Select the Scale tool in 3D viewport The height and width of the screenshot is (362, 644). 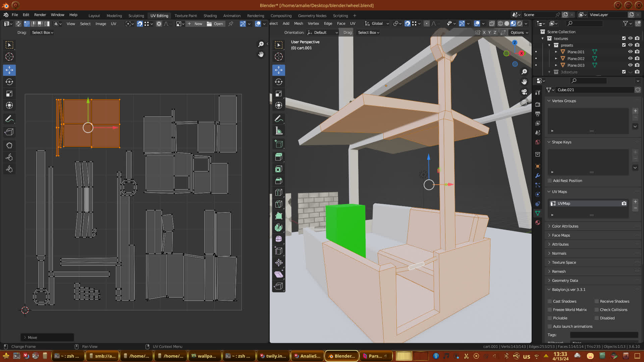(x=279, y=94)
